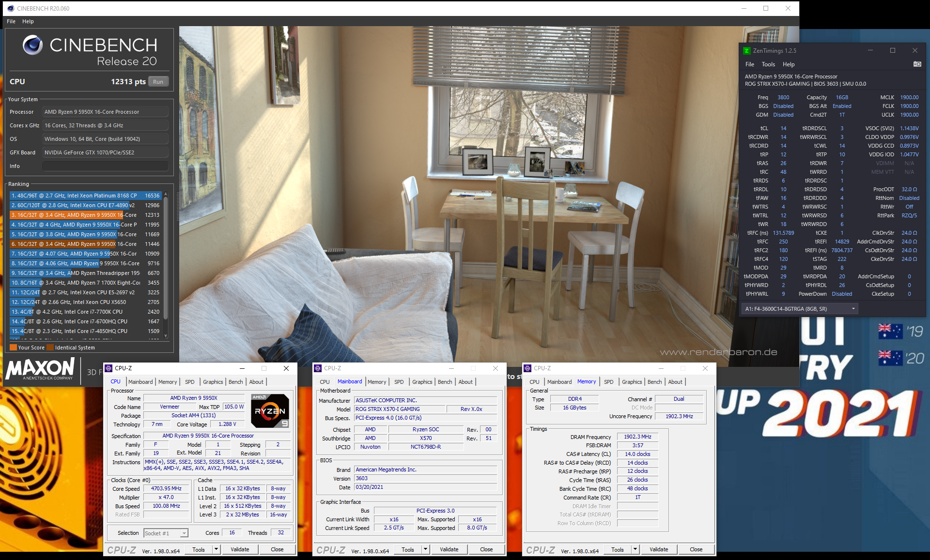The height and width of the screenshot is (560, 930).
Task: Open the Socket #1 selection dropdown
Action: click(184, 533)
